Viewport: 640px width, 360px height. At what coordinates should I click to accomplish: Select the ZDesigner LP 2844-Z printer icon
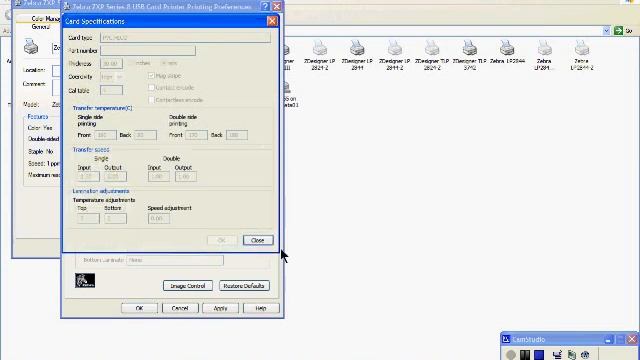(395, 48)
